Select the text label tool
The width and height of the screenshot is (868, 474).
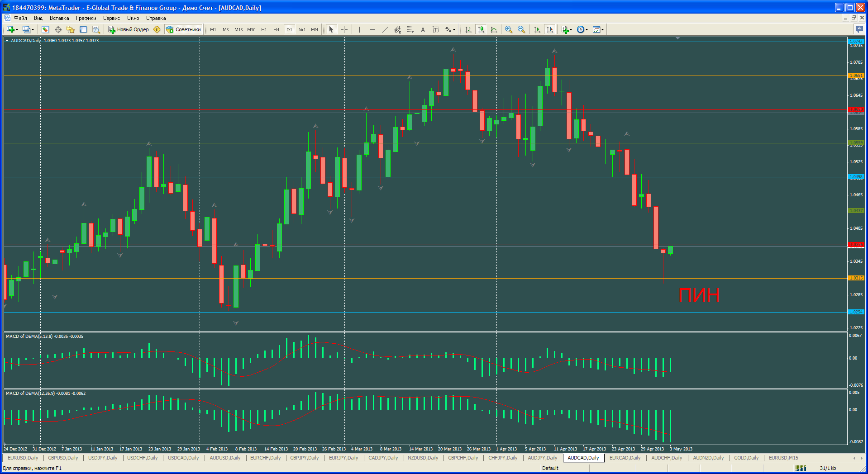(x=435, y=29)
